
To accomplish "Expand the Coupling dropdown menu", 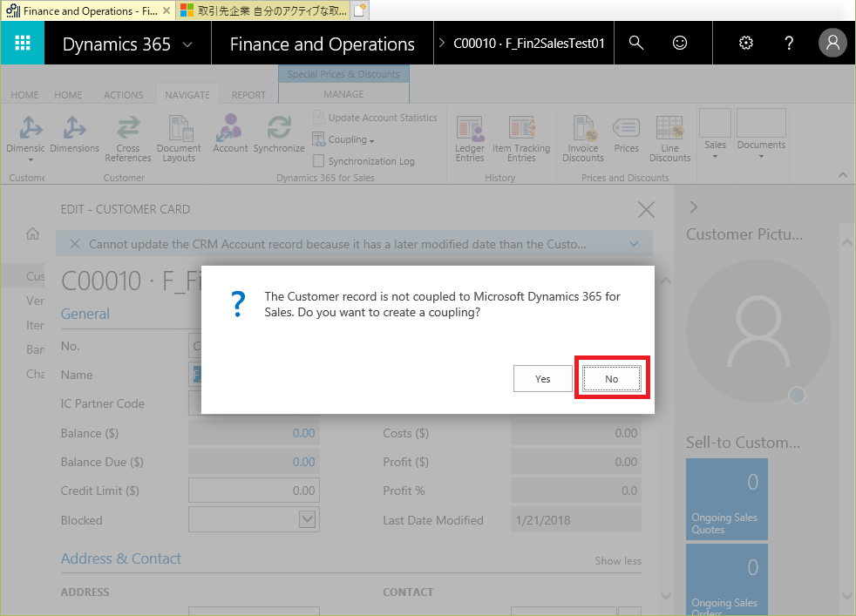I will (x=344, y=139).
